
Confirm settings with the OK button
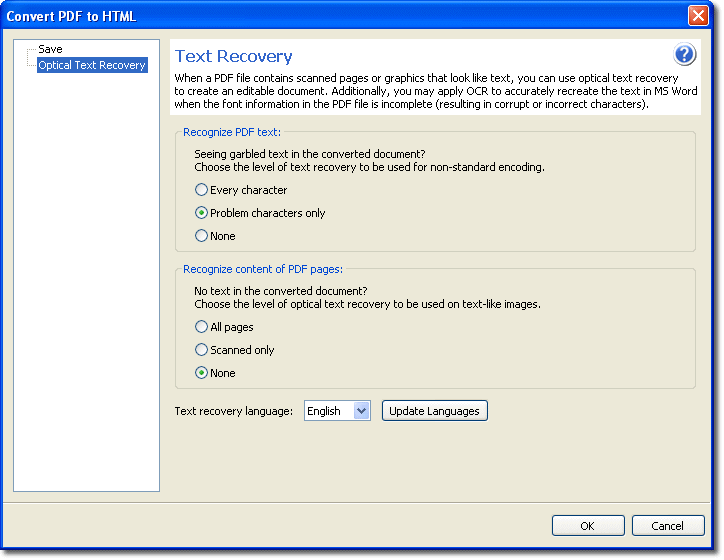pyautogui.click(x=588, y=526)
